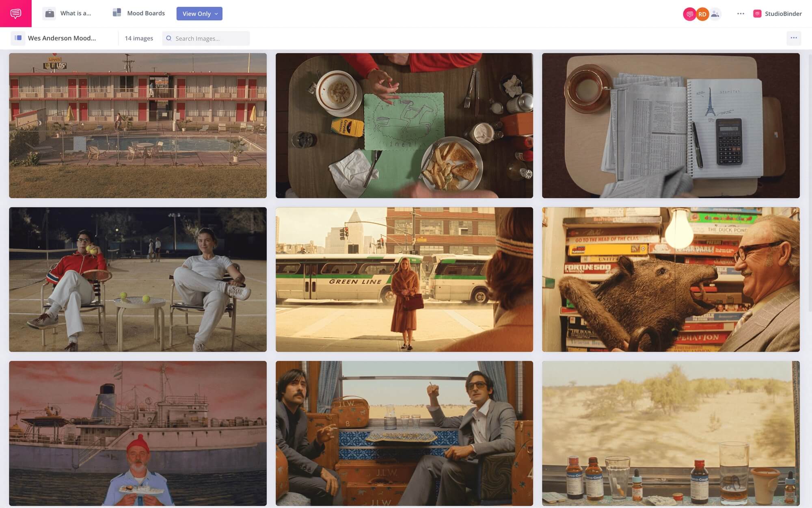Viewport: 812px width, 508px height.
Task: Open the medicine bottles window image
Action: [671, 433]
